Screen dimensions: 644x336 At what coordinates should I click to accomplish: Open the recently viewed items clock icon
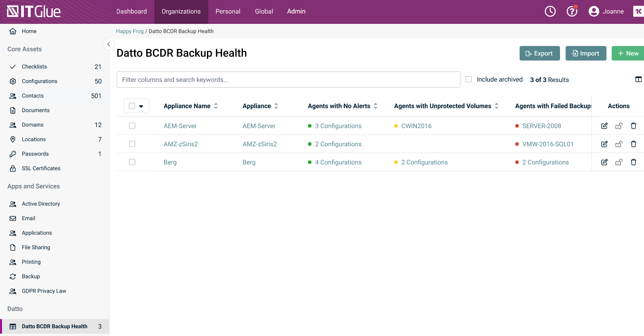[x=550, y=11]
